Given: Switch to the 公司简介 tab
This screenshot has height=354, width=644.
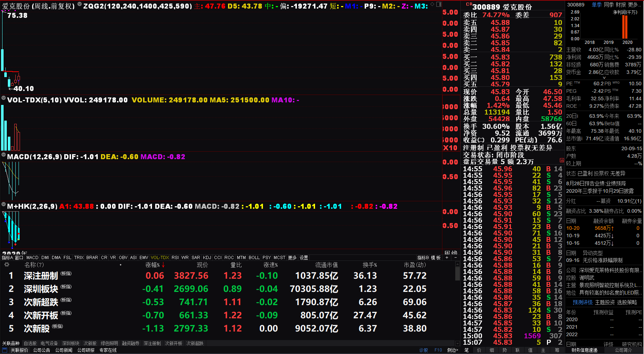Looking at the screenshot, I should tap(623, 350).
